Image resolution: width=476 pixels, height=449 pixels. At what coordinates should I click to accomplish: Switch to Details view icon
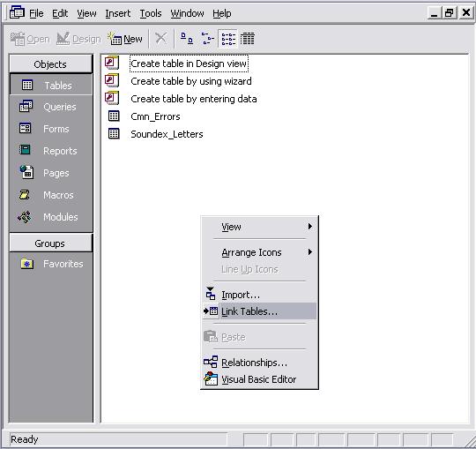pos(248,39)
